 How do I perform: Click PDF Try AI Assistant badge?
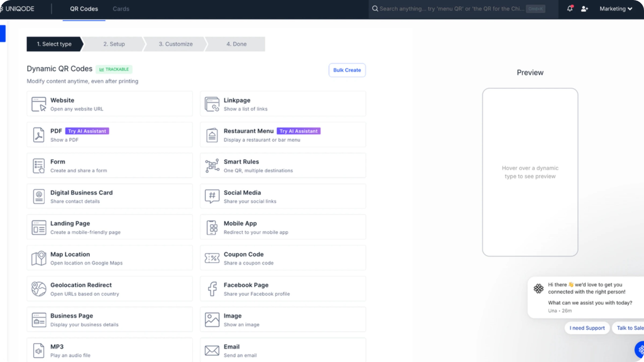tap(87, 131)
